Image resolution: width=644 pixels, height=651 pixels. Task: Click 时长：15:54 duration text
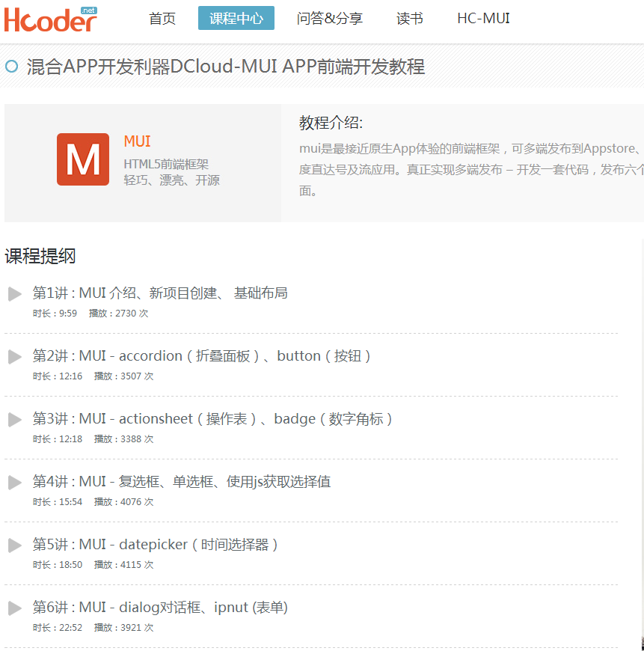coord(58,501)
